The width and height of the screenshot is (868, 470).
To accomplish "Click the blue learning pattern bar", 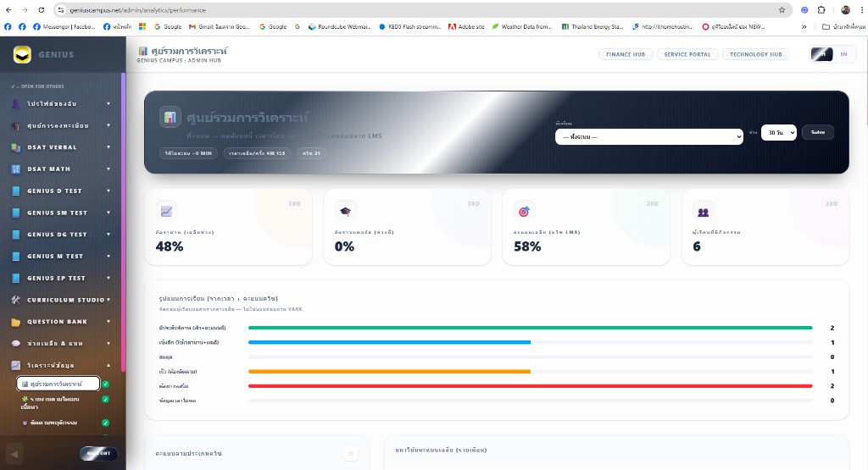I will [389, 342].
